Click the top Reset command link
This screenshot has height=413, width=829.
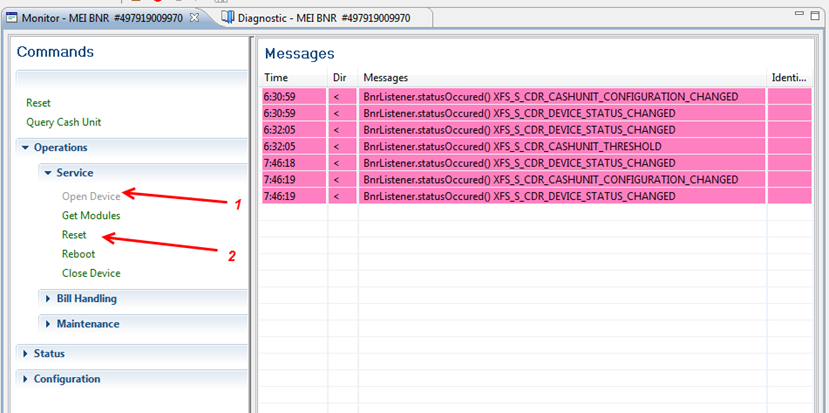tap(38, 103)
